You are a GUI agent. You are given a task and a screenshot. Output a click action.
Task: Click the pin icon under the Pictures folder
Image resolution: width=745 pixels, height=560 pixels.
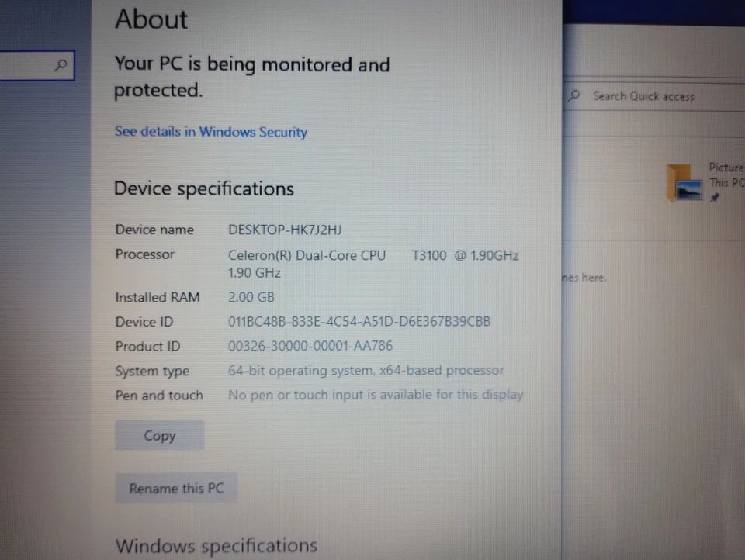[x=713, y=197]
